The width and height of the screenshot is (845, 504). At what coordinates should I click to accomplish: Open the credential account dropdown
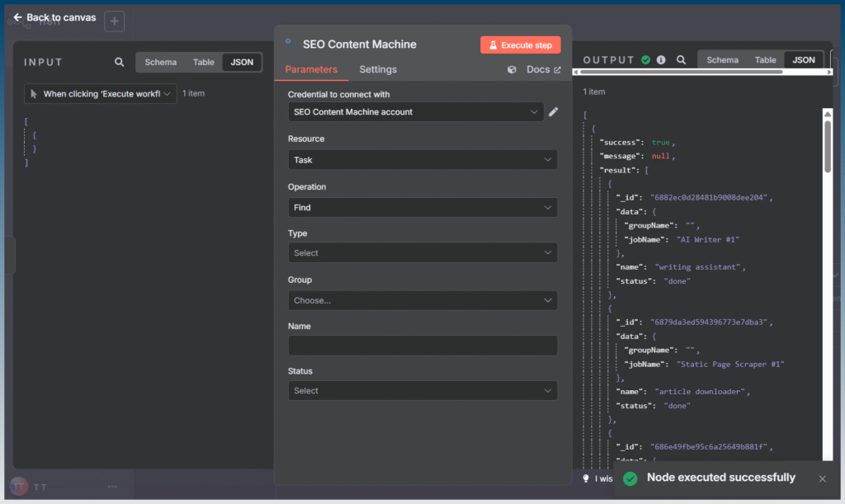click(x=416, y=112)
